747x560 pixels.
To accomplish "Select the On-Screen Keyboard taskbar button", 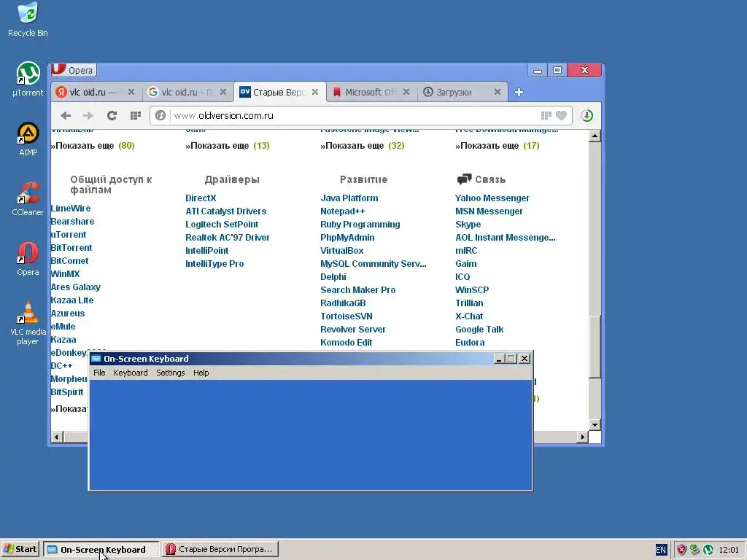I will click(101, 550).
